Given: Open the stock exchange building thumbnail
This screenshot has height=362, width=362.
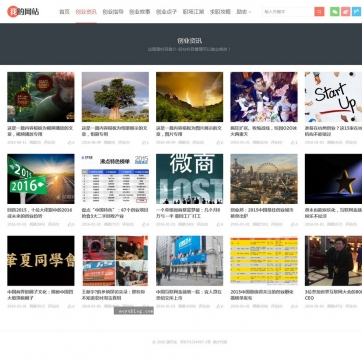Looking at the screenshot, I should 189,261.
